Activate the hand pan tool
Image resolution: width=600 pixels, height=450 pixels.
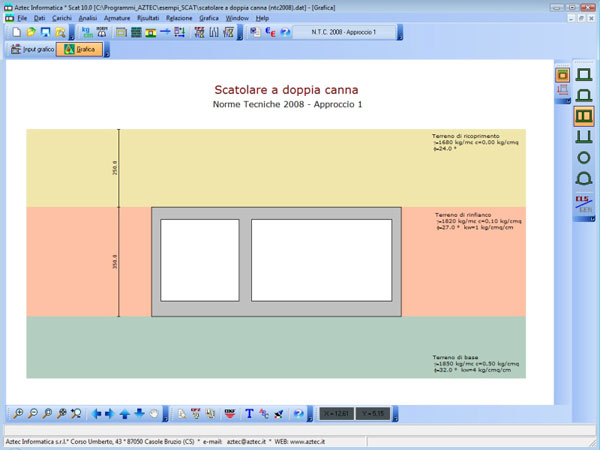coord(154,414)
